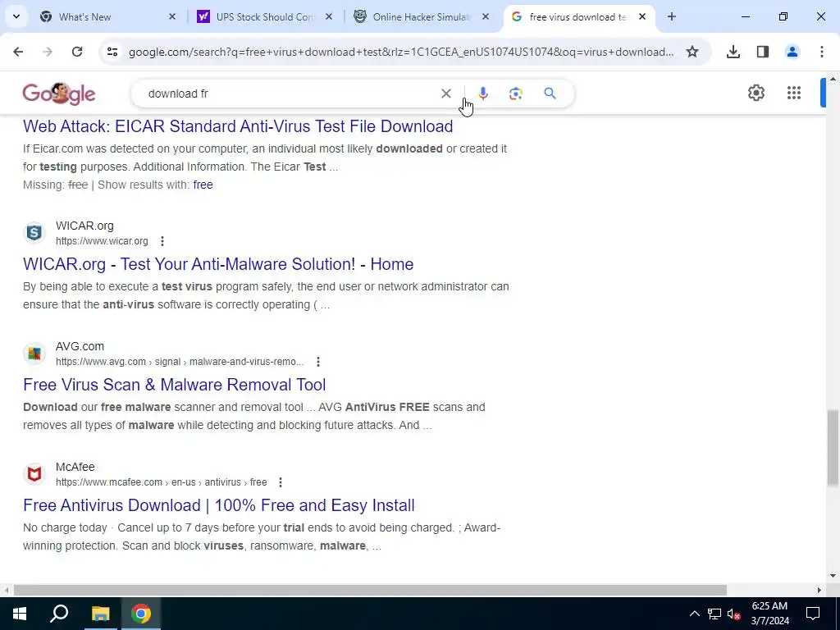
Task: Open the Windows Start menu
Action: 20,614
